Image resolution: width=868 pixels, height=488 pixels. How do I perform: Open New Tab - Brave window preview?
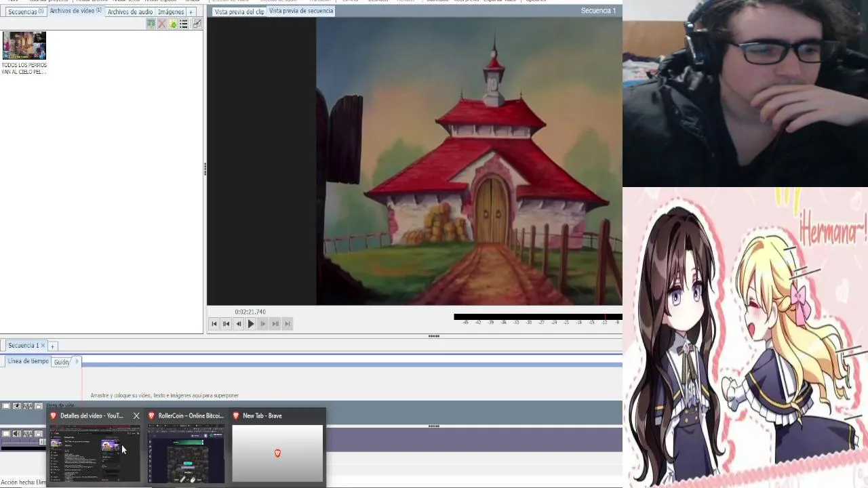pyautogui.click(x=277, y=453)
